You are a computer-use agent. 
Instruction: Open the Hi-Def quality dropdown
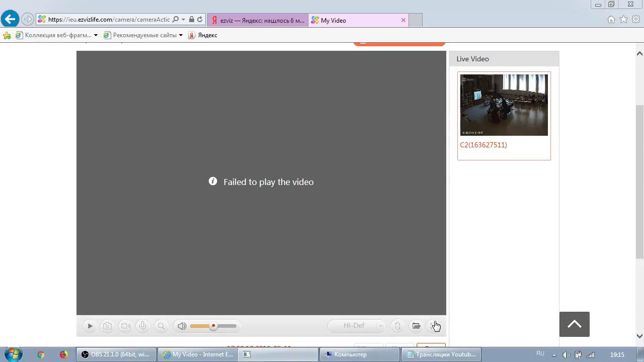click(x=356, y=326)
